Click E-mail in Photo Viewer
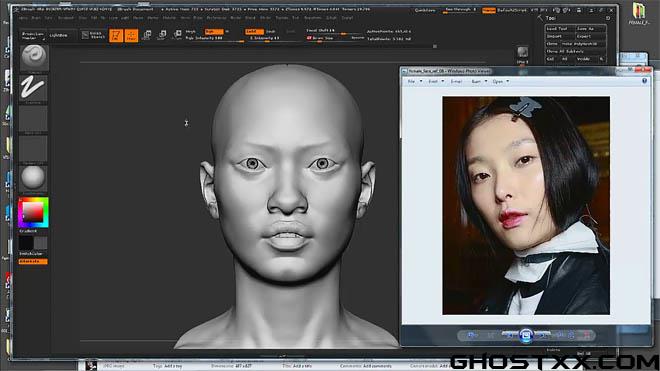Image resolution: width=660 pixels, height=371 pixels. 456,81
